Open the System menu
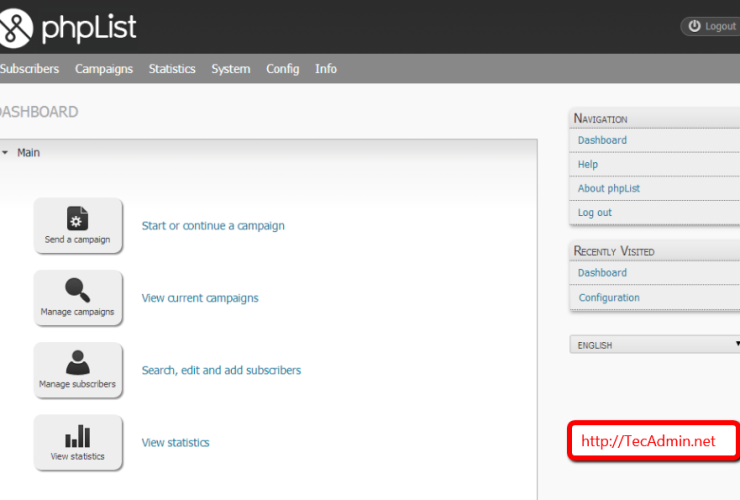This screenshot has height=500, width=740. (x=231, y=69)
